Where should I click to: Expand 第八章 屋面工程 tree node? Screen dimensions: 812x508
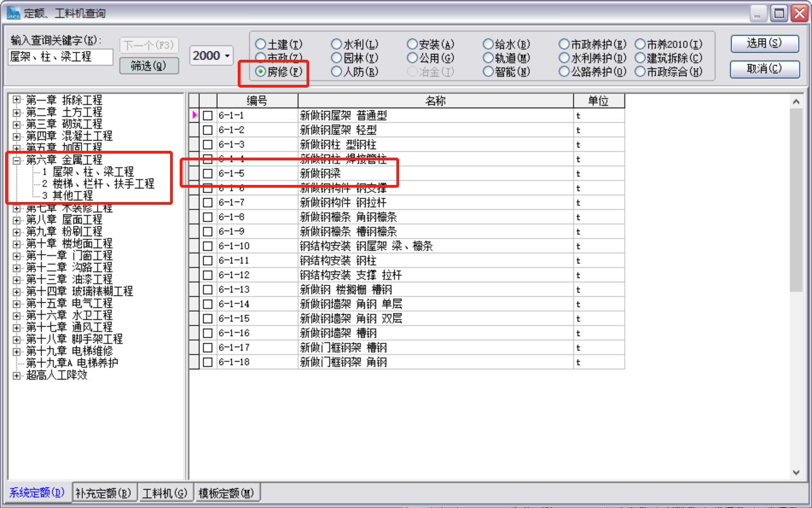(16, 220)
